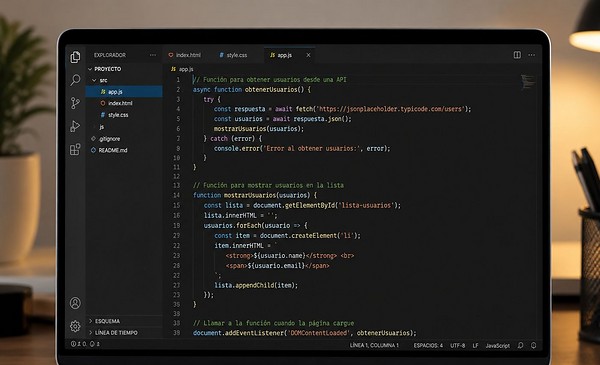Select app.js in the file tree
Screen dimensions: 600x365
124,91
